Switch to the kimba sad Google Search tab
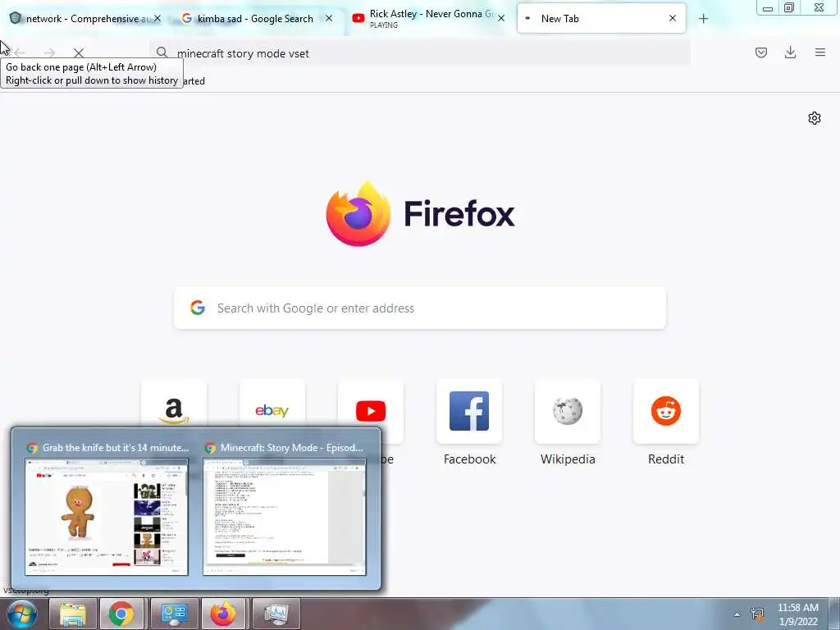The height and width of the screenshot is (630, 840). pyautogui.click(x=257, y=18)
